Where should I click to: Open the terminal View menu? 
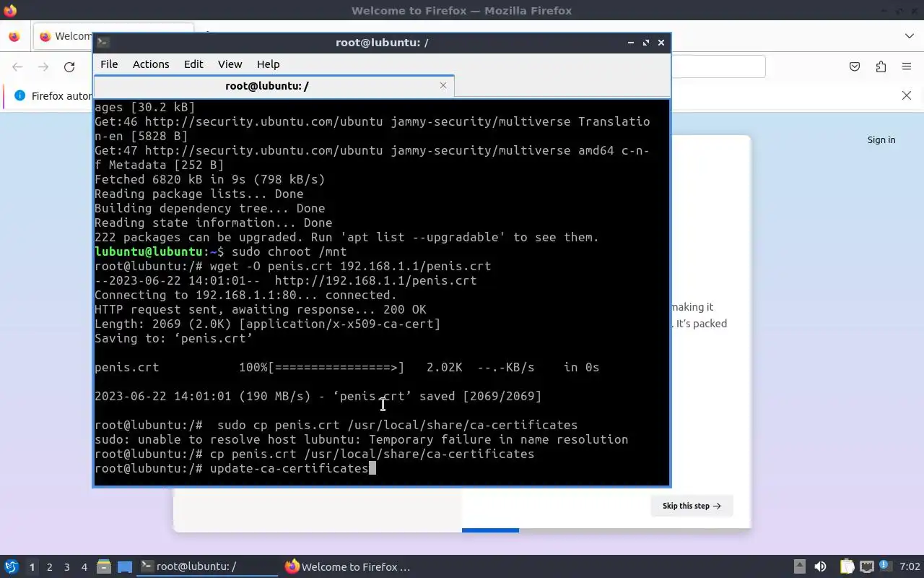(x=230, y=64)
